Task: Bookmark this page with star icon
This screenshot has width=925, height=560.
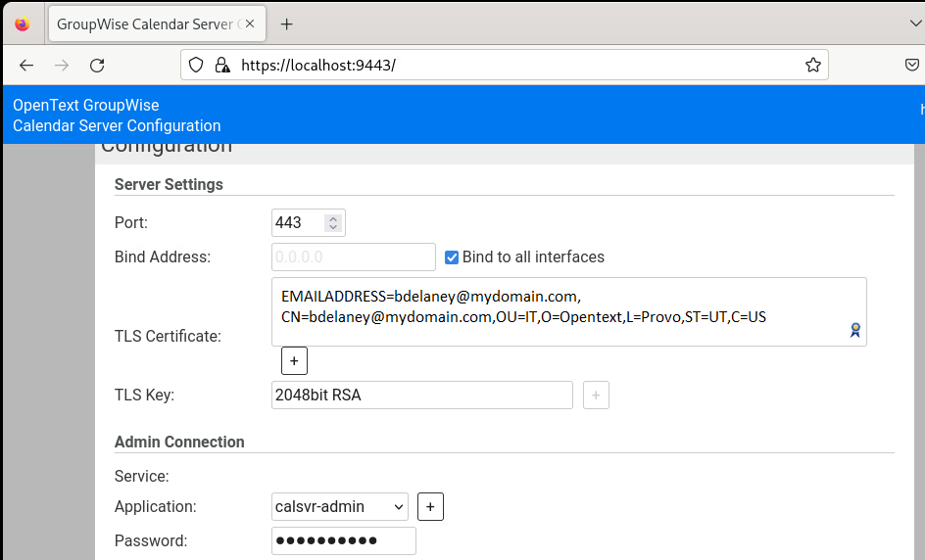Action: [813, 65]
